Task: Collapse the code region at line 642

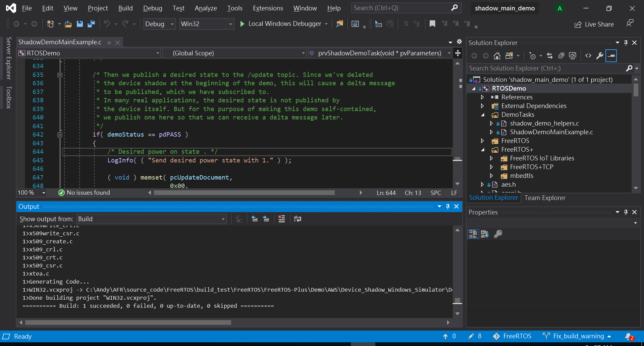Action: click(60, 134)
